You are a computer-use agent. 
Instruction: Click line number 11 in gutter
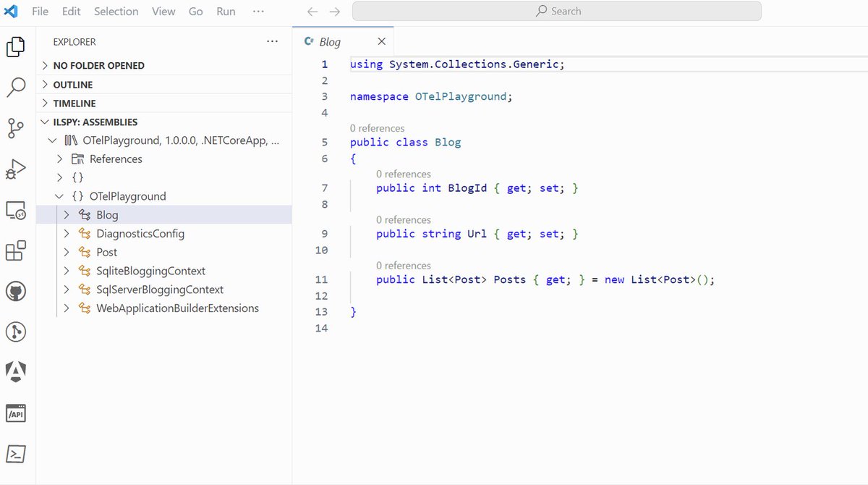click(x=322, y=279)
